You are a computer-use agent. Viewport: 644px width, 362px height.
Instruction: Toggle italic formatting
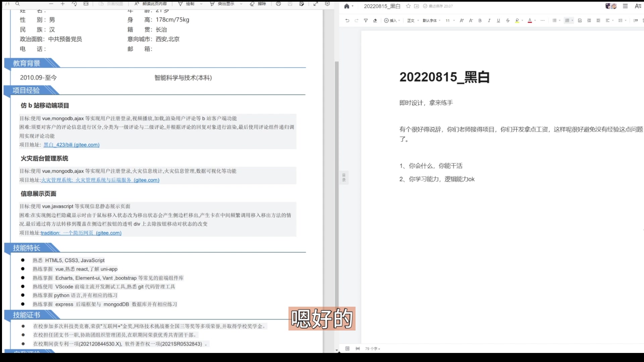pos(489,20)
